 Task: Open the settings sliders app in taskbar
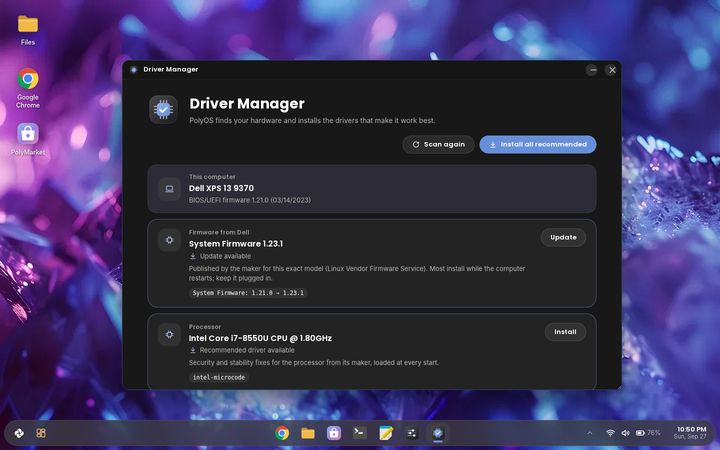412,433
